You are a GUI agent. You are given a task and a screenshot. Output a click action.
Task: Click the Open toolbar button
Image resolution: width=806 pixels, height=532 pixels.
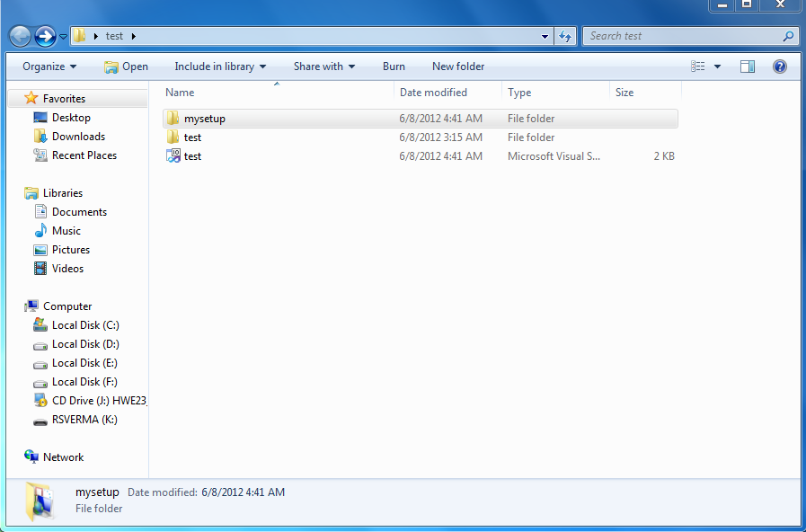(126, 66)
